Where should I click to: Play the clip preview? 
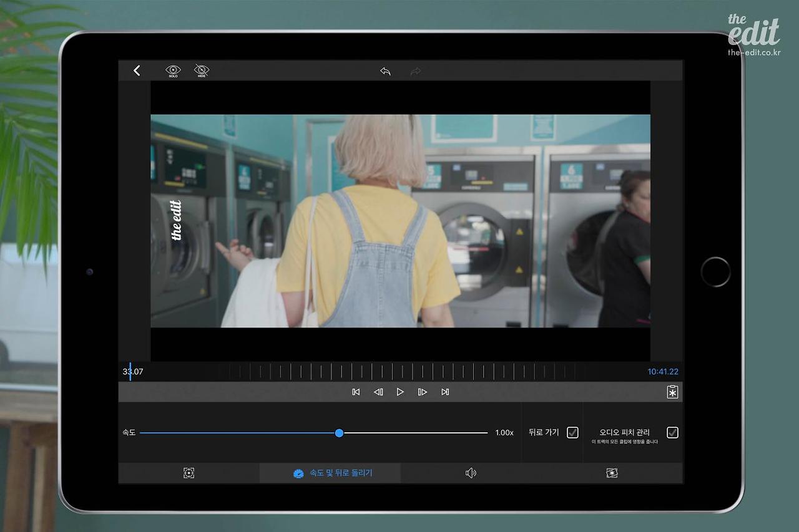point(400,392)
